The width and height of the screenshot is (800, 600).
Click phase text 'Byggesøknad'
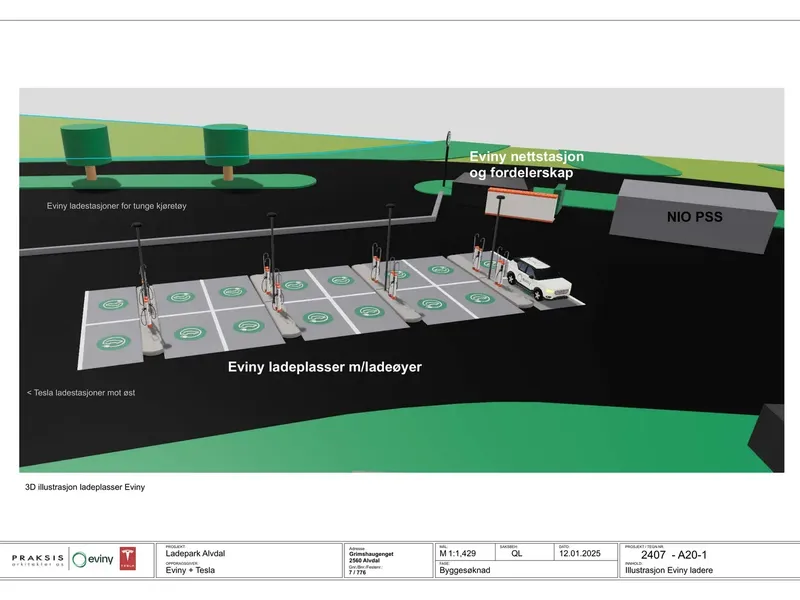464,570
